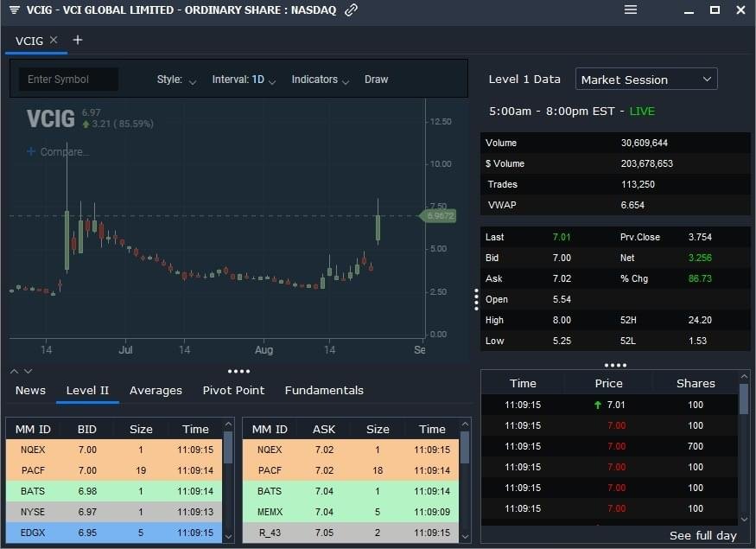Click the Price column header in time and sales
This screenshot has width=756, height=549.
(608, 384)
